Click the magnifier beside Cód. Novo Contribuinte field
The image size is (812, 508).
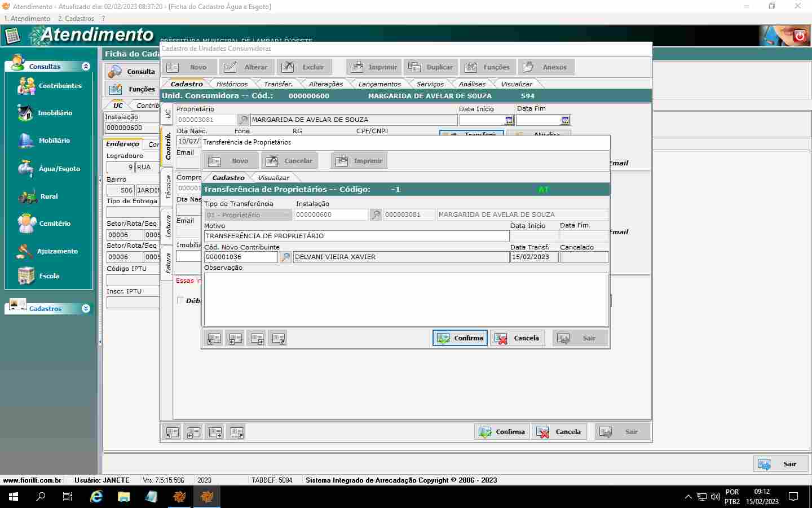click(x=286, y=257)
